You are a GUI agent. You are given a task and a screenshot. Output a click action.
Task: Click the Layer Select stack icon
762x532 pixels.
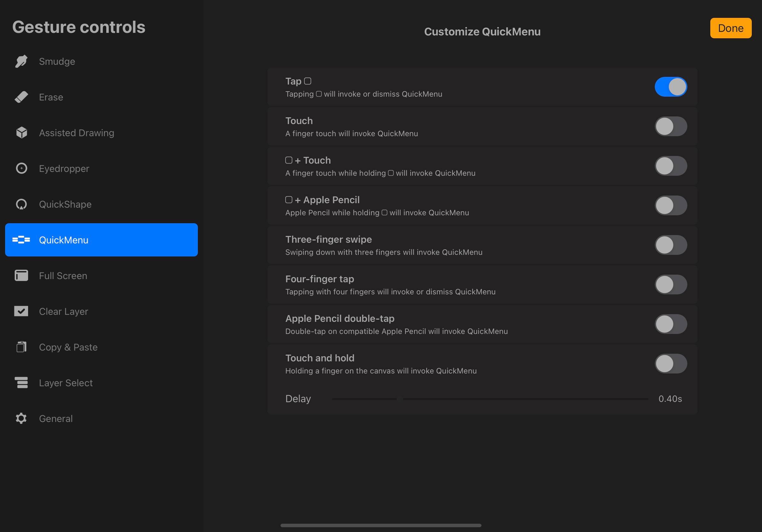21,383
